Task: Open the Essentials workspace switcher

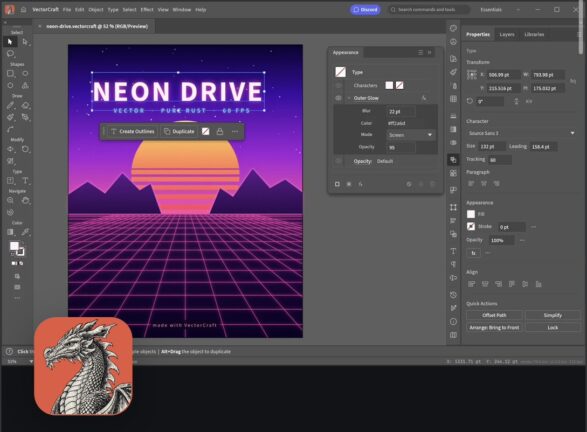Action: 491,10
